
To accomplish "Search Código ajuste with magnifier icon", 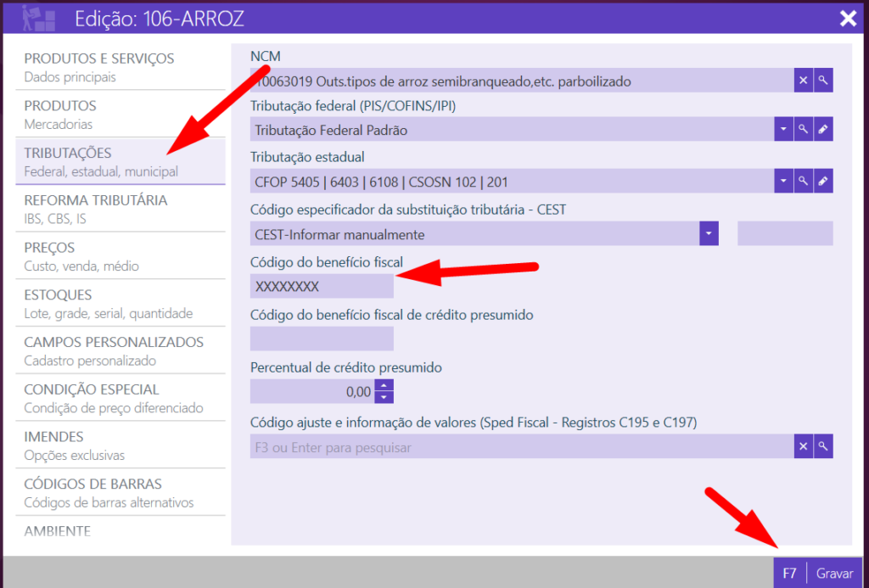I will pos(822,446).
